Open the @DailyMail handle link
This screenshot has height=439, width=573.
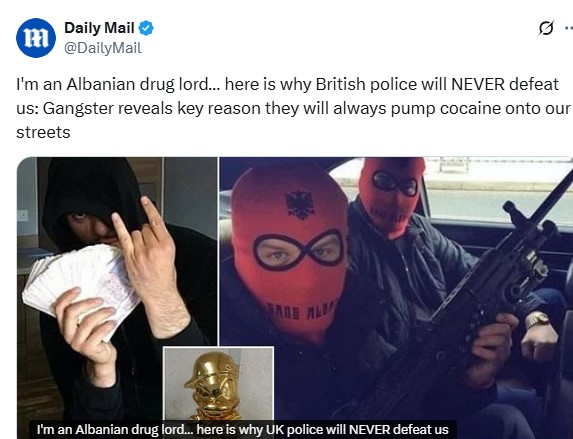coord(103,48)
